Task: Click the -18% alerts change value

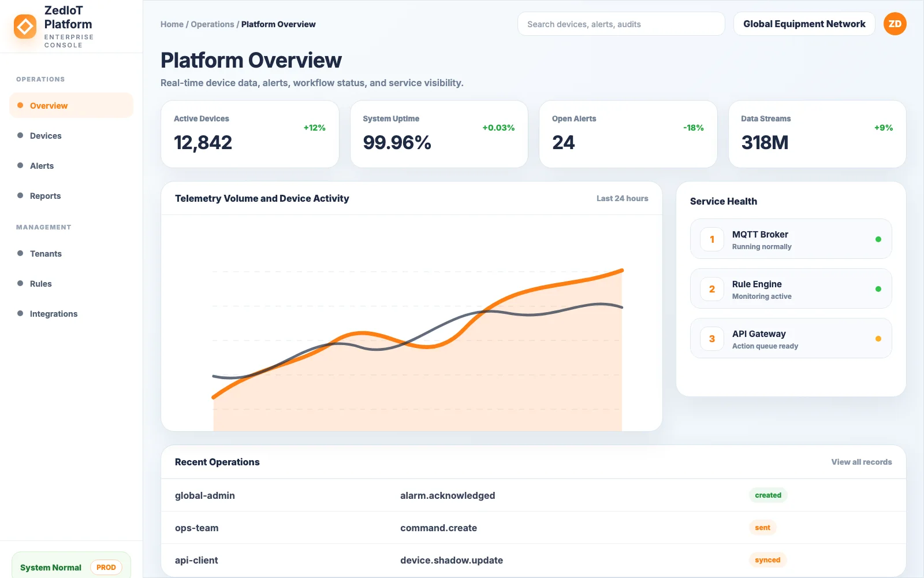Action: tap(693, 128)
